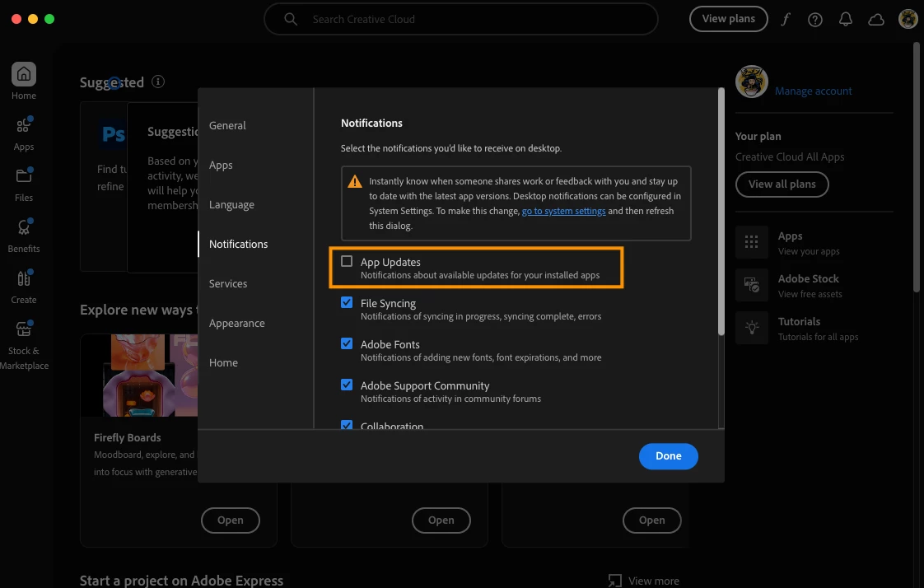Enable App Updates notifications checkbox
The height and width of the screenshot is (588, 924).
tap(347, 261)
